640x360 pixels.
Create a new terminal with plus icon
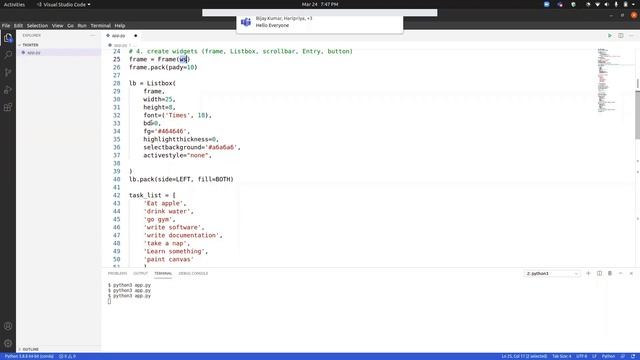pos(588,273)
